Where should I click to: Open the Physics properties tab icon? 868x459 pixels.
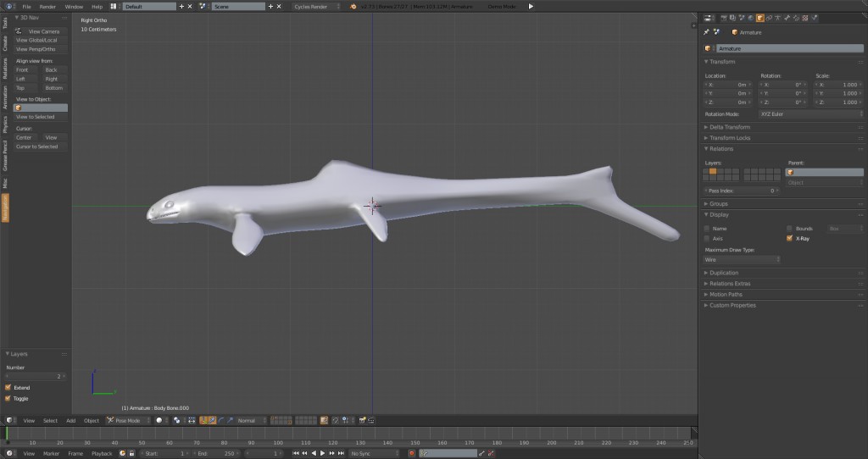click(815, 18)
